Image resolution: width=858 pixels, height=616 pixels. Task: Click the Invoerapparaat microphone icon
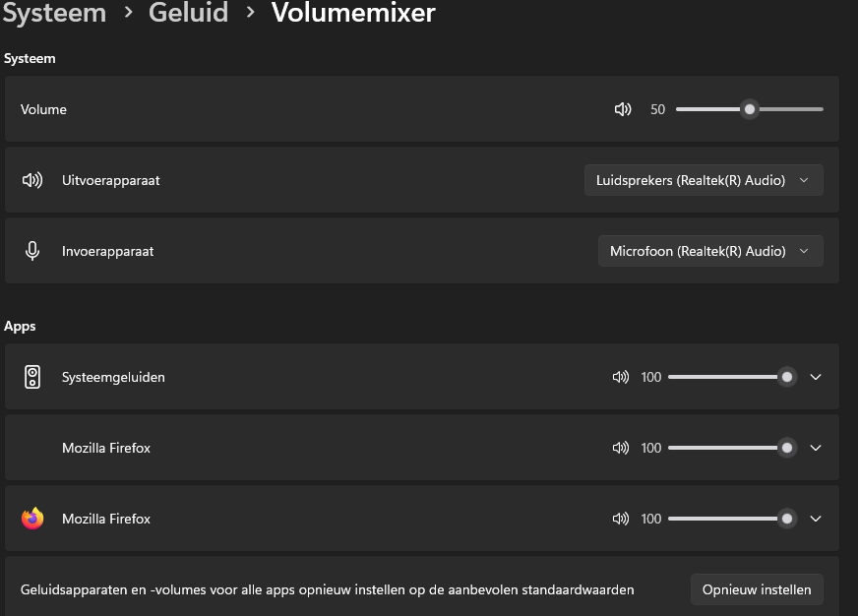click(32, 251)
